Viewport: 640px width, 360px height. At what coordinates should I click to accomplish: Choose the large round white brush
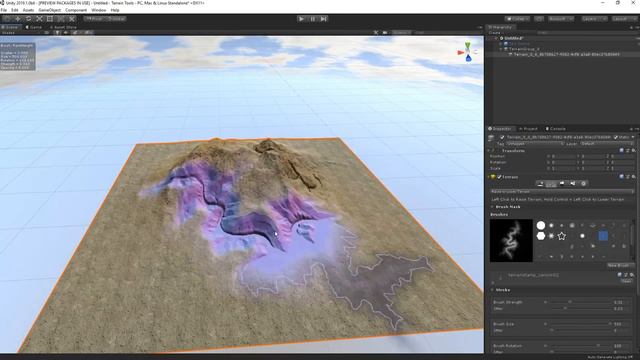[541, 225]
